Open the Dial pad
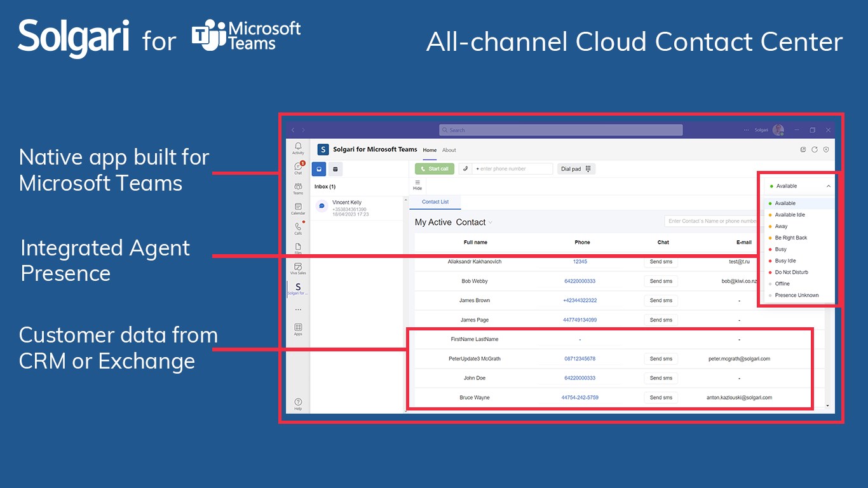This screenshot has height=488, width=868. [x=576, y=169]
